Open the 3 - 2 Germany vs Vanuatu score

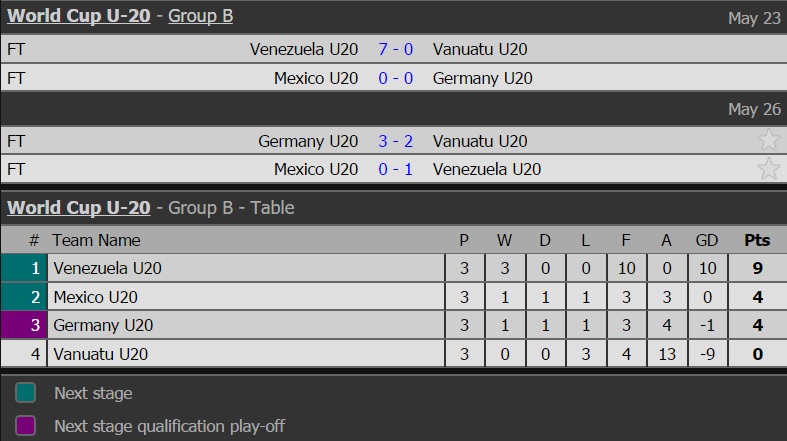(x=395, y=141)
